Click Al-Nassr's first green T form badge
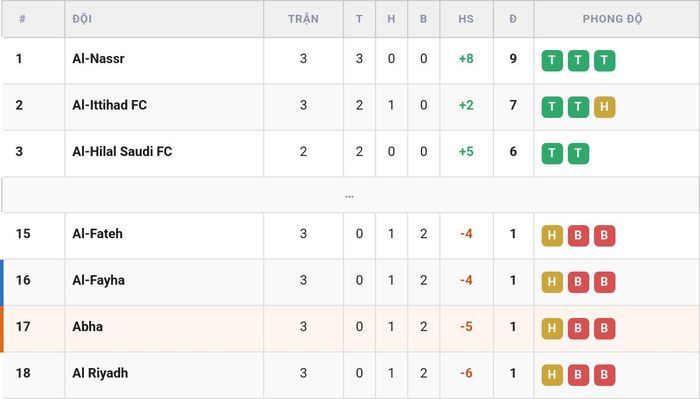 point(552,61)
